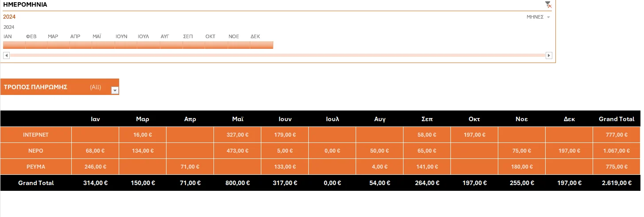This screenshot has height=217, width=644.
Task: Select the ΝΕΡΟ row label
Action: click(x=36, y=151)
